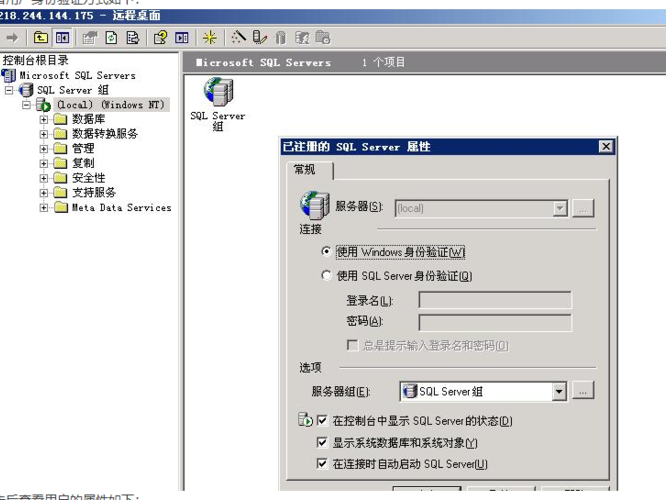
Task: Collapse the SQL Server 组 tree node
Action: [9, 90]
